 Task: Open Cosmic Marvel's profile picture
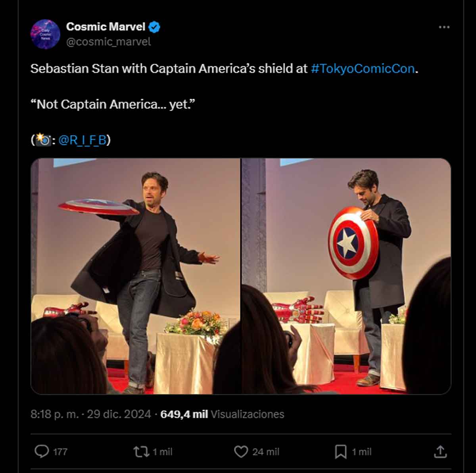pyautogui.click(x=46, y=34)
